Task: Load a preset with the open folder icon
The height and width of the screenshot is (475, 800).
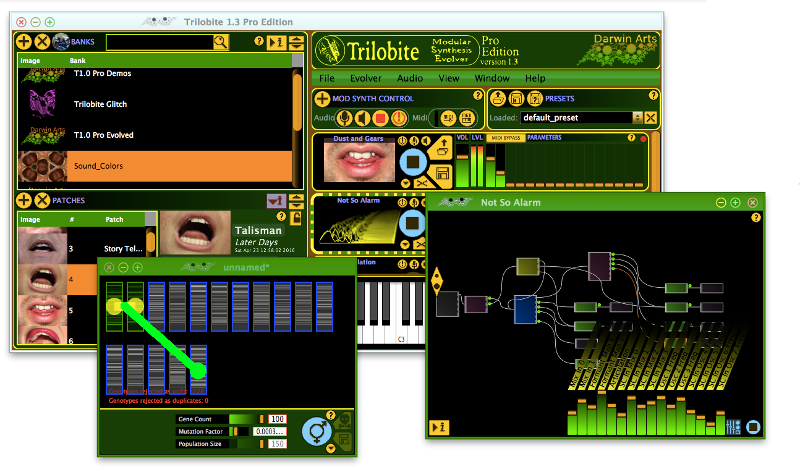Action: coord(498,98)
